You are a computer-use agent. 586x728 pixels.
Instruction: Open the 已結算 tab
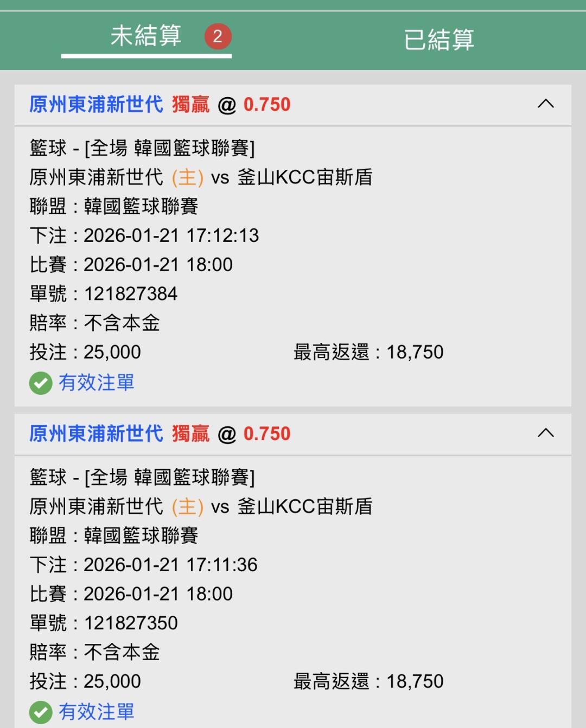pyautogui.click(x=438, y=40)
